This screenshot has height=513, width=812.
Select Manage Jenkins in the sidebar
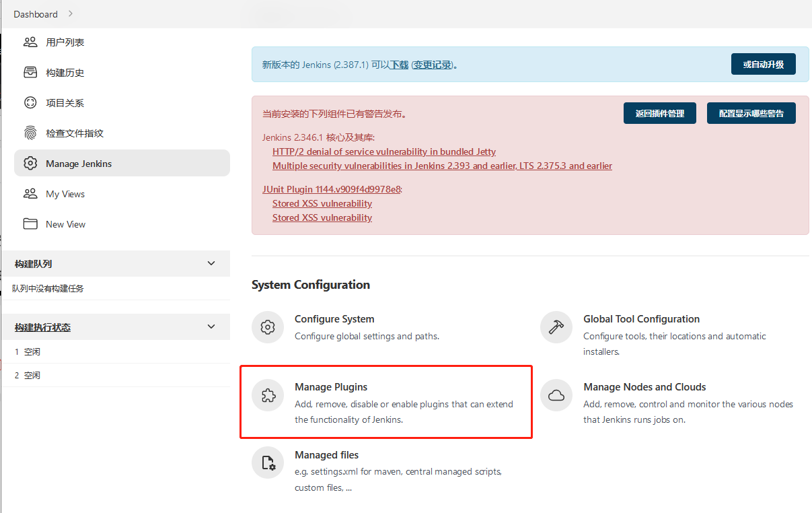(122, 163)
